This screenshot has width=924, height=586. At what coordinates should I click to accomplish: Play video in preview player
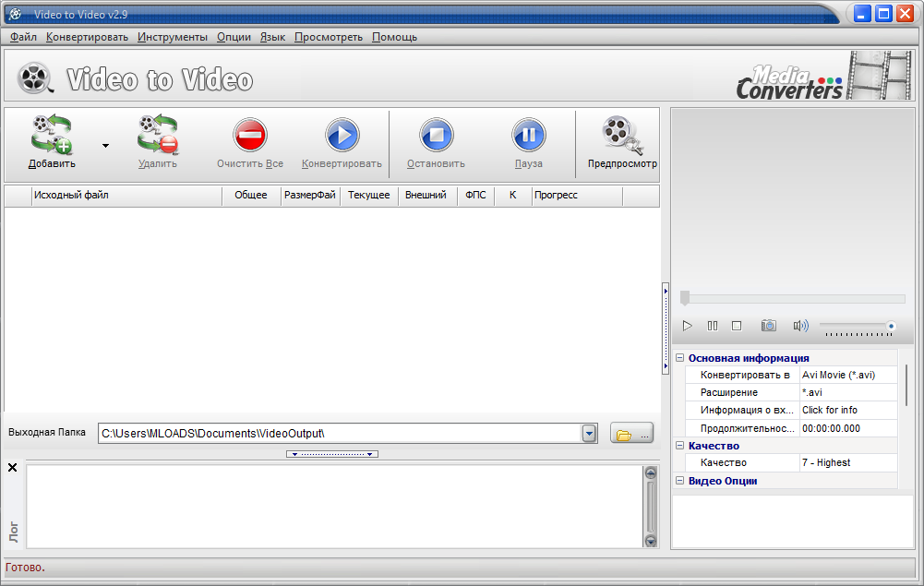[x=687, y=326]
